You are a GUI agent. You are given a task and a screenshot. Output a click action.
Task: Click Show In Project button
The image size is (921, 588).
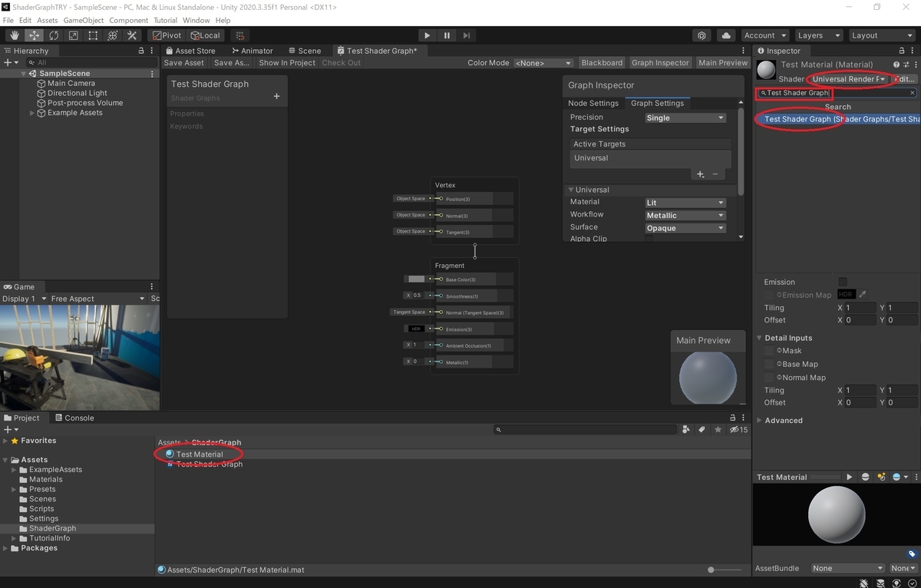(x=287, y=63)
